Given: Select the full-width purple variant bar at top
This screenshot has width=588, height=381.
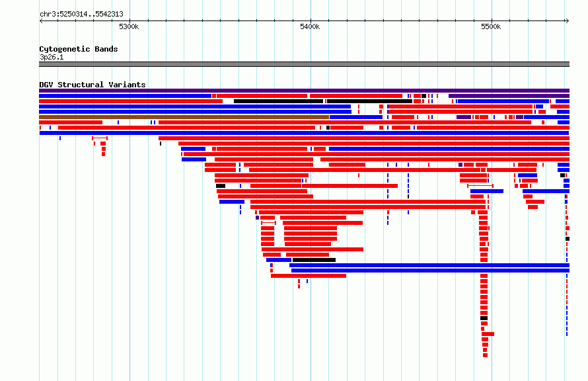Looking at the screenshot, I should pyautogui.click(x=304, y=91).
